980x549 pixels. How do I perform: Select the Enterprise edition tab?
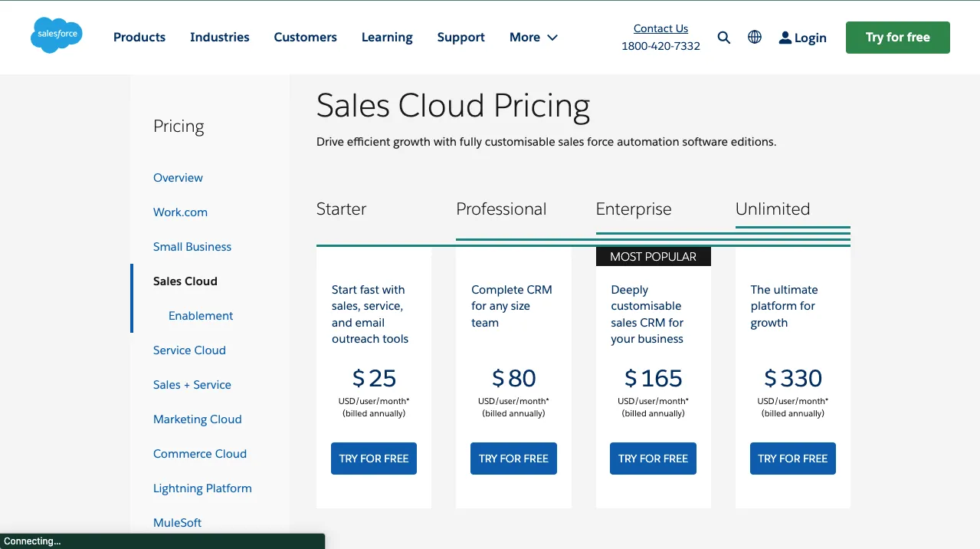point(634,209)
